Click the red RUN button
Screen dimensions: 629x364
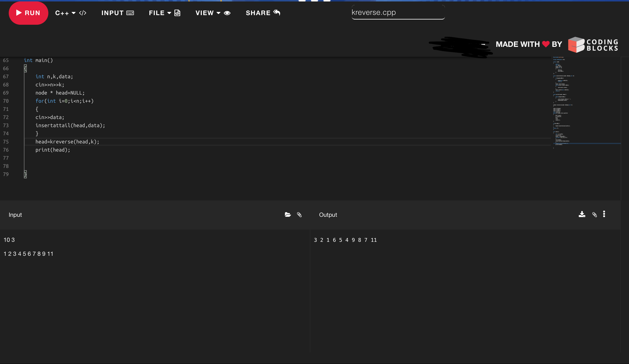(x=28, y=13)
